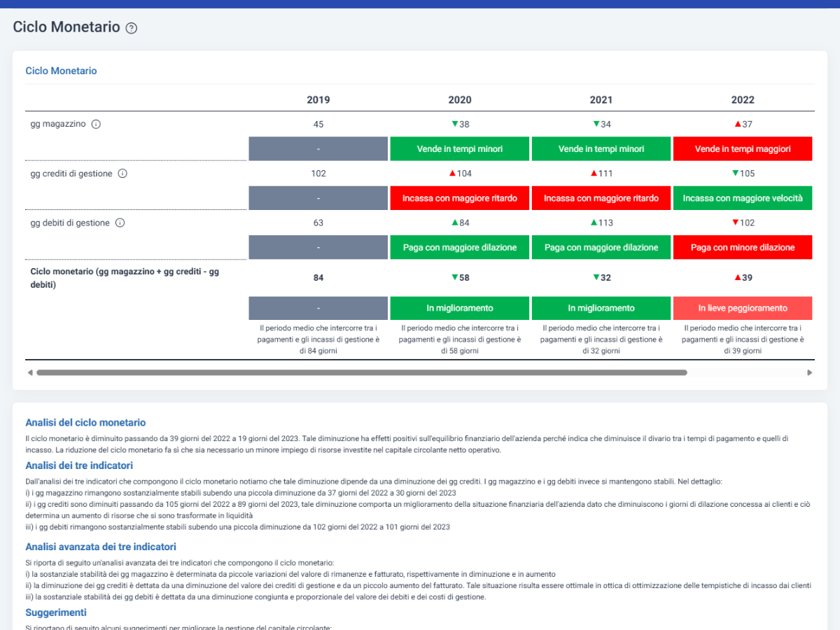
Task: Click the gg crediti value 102
Action: [318, 174]
